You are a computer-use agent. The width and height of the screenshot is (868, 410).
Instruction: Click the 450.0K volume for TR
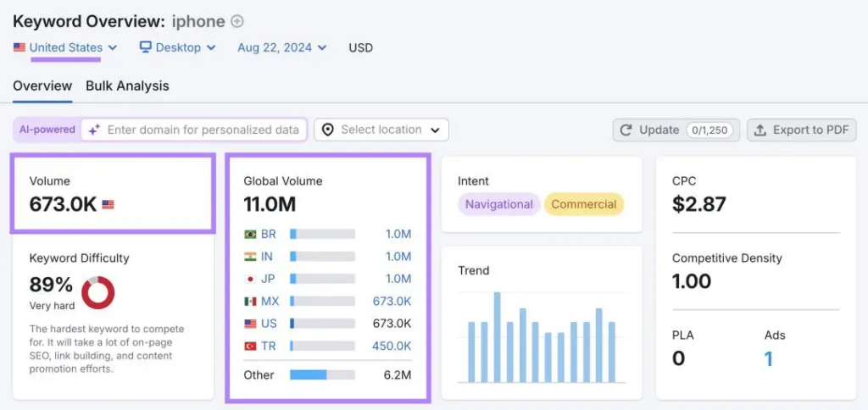click(392, 346)
